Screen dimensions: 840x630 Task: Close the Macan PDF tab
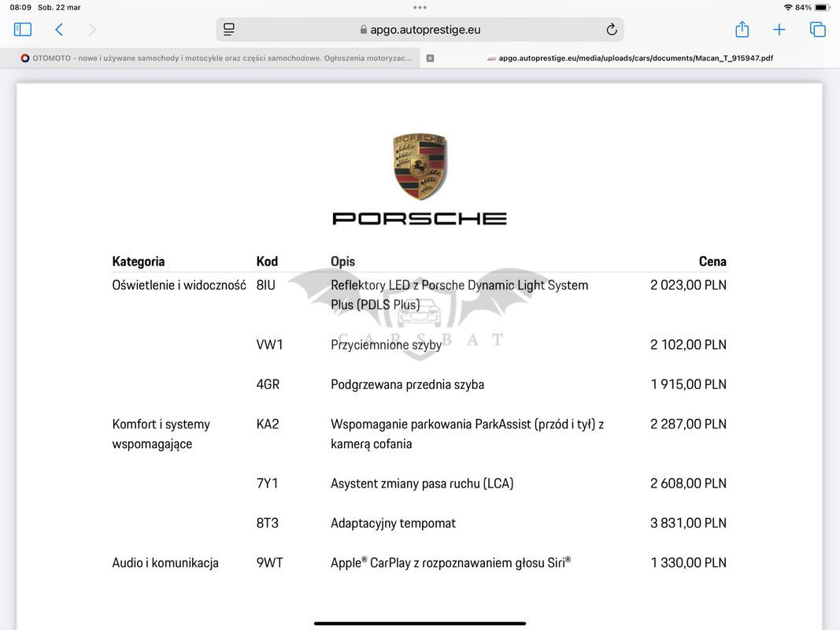coord(430,58)
